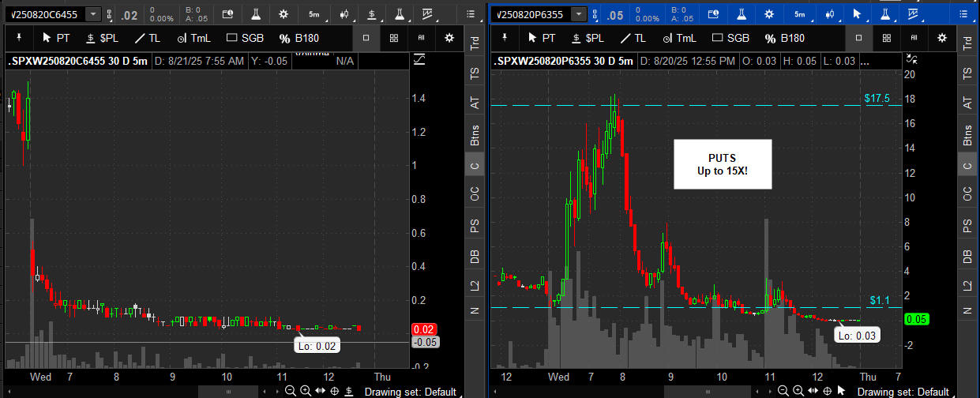Toggle single-chart layout in right chart toolbar
Screen dimensions: 980x398
(859, 38)
